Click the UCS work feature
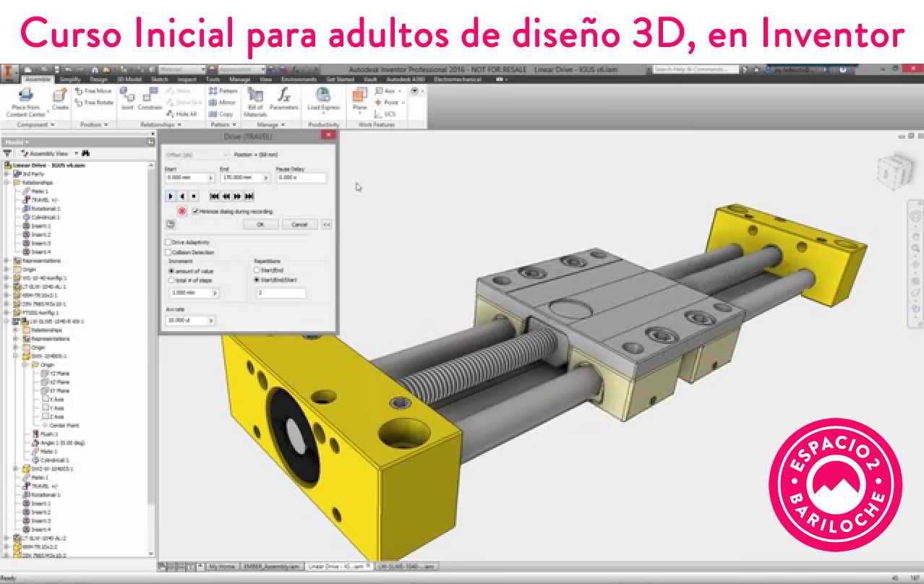The height and width of the screenshot is (584, 924). tap(385, 114)
